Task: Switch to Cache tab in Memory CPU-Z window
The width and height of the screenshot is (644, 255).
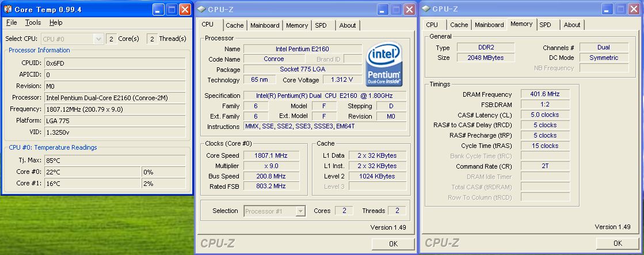Action: click(x=459, y=25)
